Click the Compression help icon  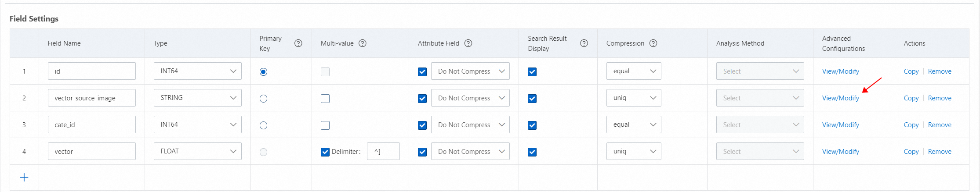coord(653,43)
